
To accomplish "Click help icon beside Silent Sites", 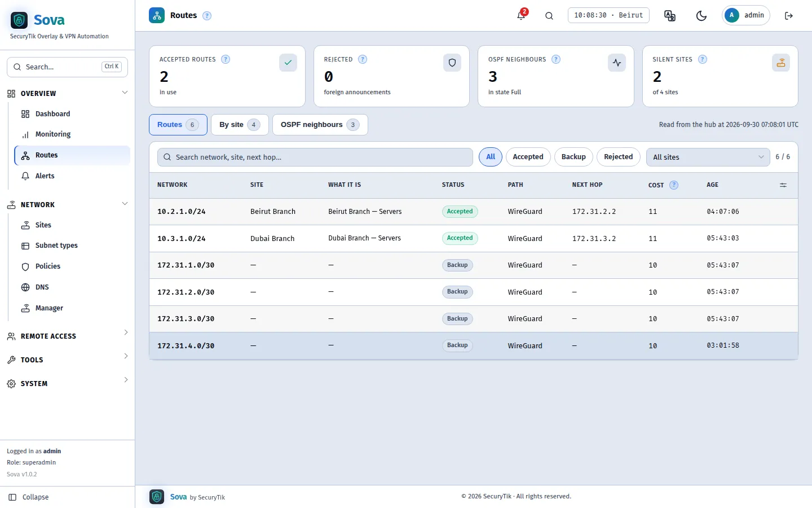I will 703,59.
